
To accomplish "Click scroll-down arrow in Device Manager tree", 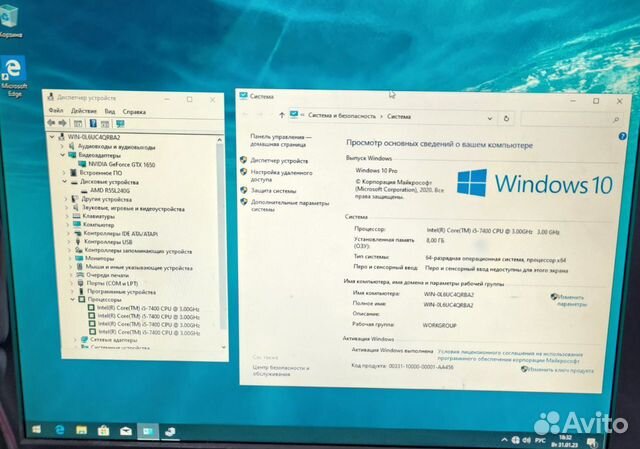I will 224,347.
